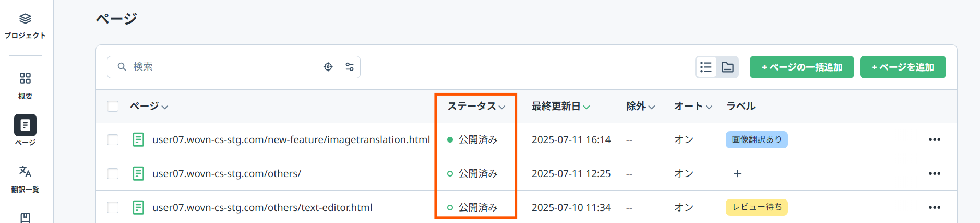Switch to folder view layout

pos(727,67)
